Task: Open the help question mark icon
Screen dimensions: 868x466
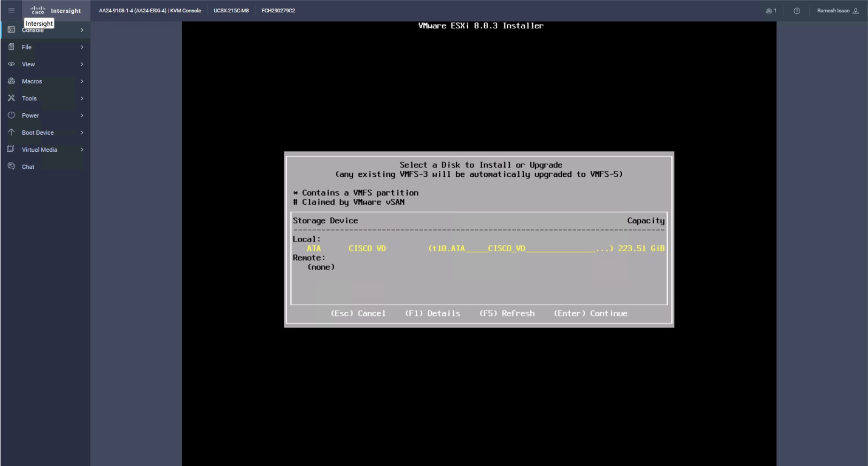Action: pyautogui.click(x=797, y=11)
